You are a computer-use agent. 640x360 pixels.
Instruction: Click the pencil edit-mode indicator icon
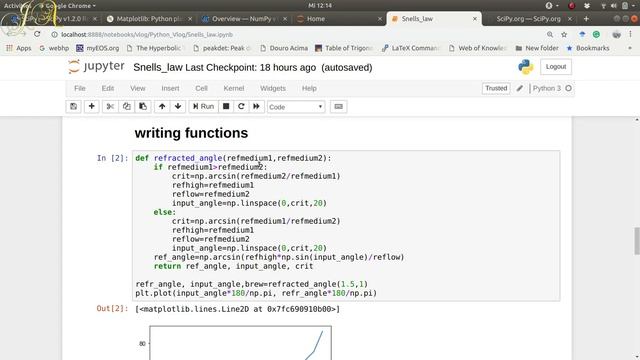(520, 88)
